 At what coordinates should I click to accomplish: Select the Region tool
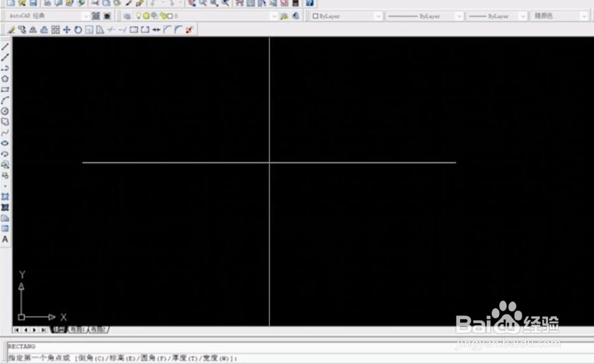tap(5, 218)
